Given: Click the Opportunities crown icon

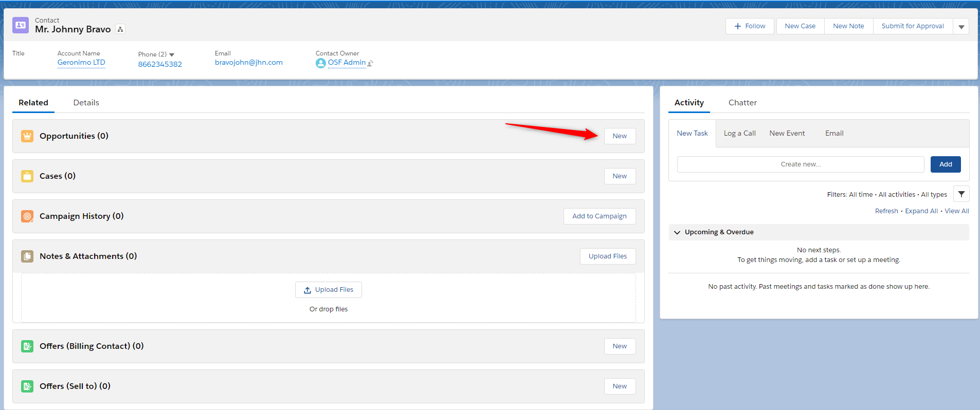Looking at the screenshot, I should coord(27,136).
